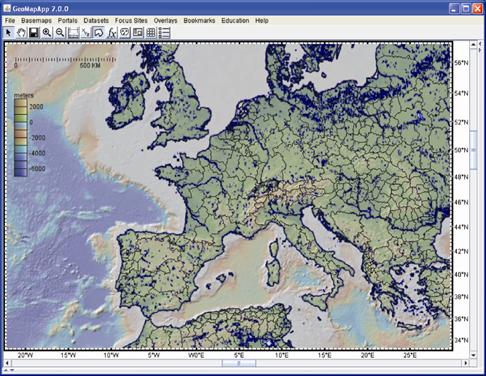
Task: Click the vertical scrollbar down arrow
Action: [473, 356]
